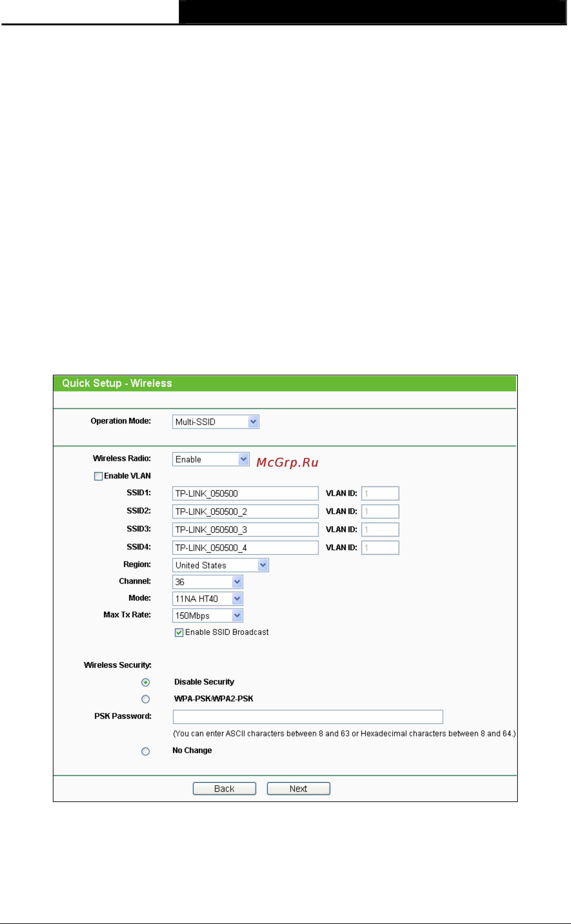Click the VLAN ID field beside SSID1
Viewport: 571px width, 924px height.
tap(380, 493)
